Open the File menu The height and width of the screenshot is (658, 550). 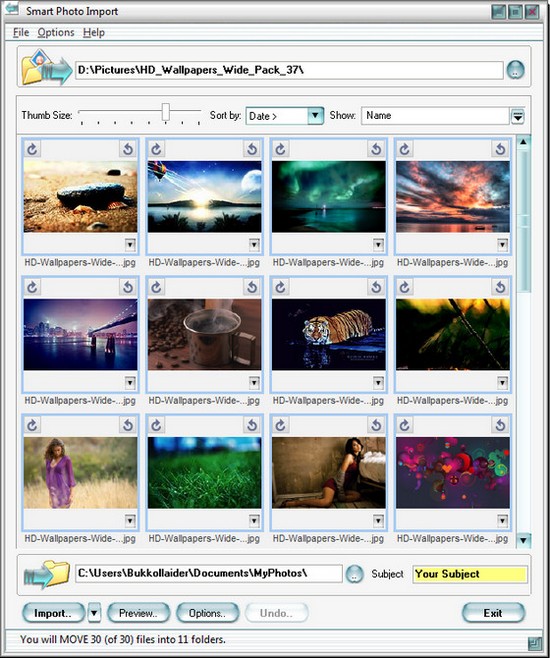point(21,32)
